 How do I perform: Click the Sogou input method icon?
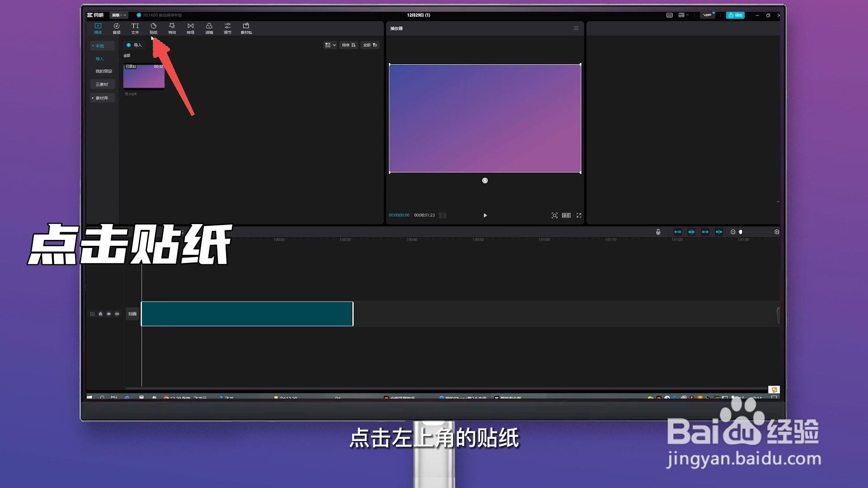click(x=774, y=389)
